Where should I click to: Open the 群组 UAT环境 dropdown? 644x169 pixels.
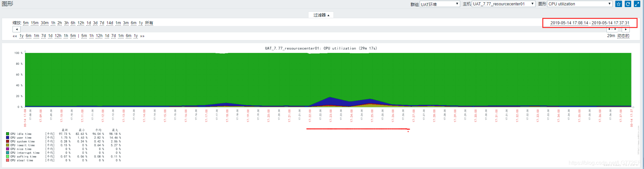440,4
